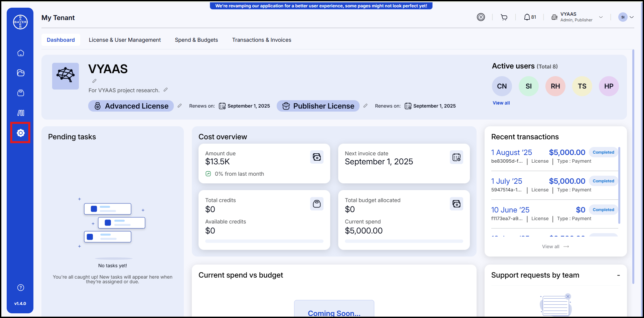Open the credits bag icon in the sidebar
This screenshot has height=318, width=644.
pos(21,93)
